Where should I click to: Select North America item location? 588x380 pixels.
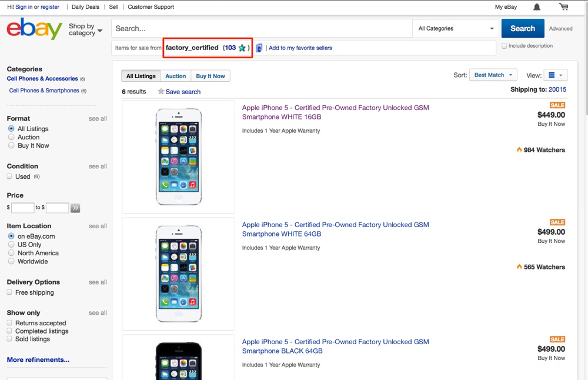[11, 253]
